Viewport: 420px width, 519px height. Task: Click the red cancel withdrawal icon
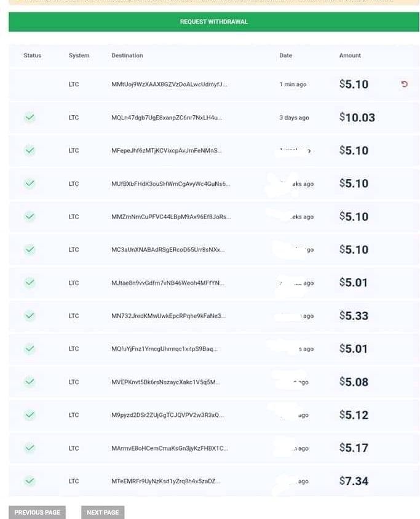pyautogui.click(x=404, y=84)
